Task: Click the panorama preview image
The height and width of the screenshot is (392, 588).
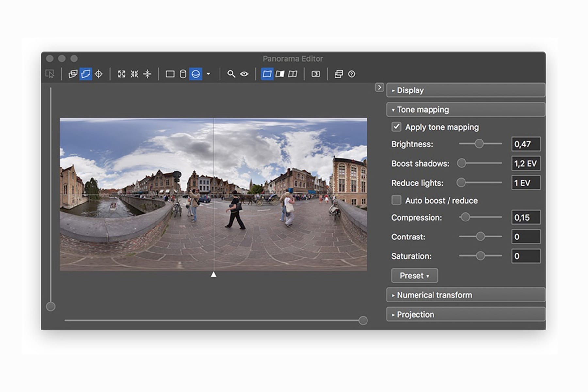Action: pos(213,194)
